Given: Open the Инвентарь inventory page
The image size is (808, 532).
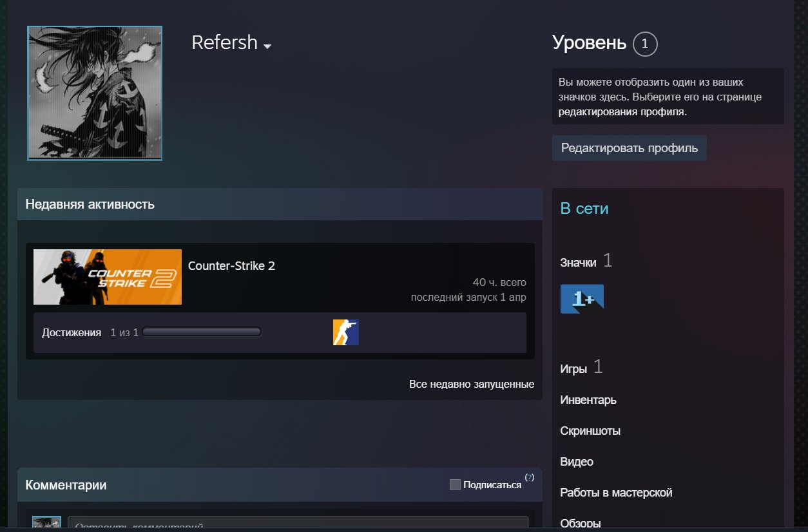Looking at the screenshot, I should pos(588,400).
